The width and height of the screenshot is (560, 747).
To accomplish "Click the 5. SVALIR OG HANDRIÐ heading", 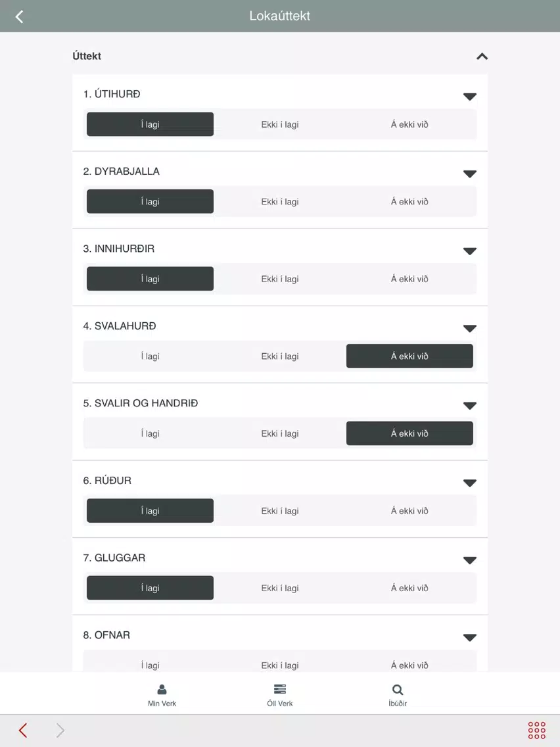I will pos(141,403).
